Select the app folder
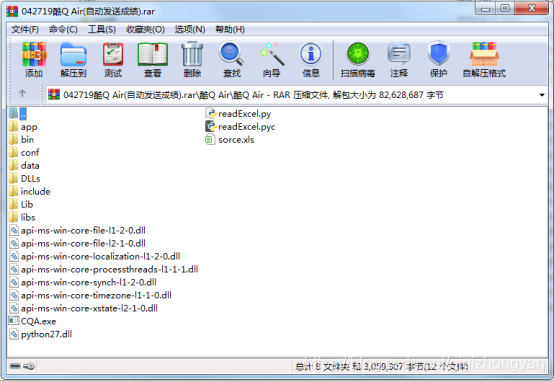 [x=23, y=127]
